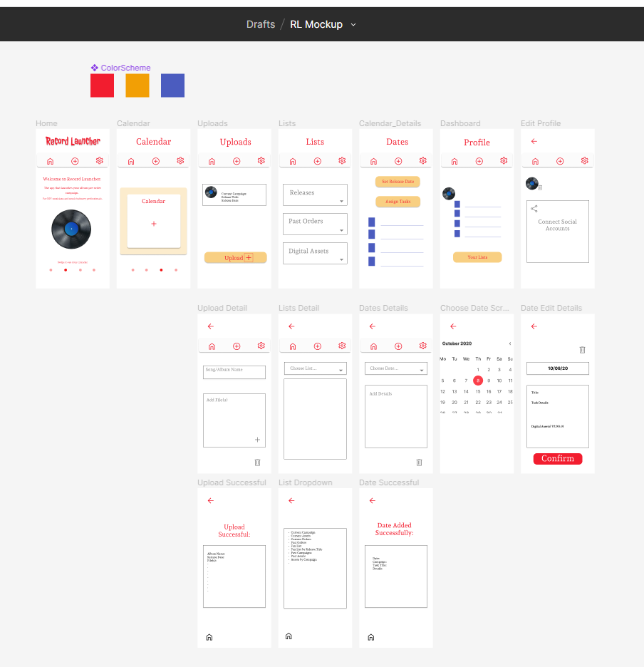Click the gear icon in the Dates frame
Viewport: 644px width, 667px height.
click(423, 161)
